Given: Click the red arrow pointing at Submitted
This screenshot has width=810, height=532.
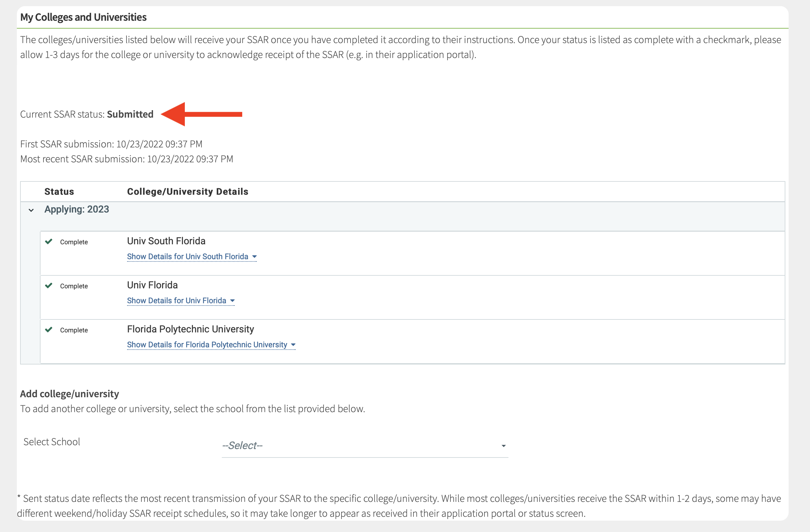Looking at the screenshot, I should [201, 114].
